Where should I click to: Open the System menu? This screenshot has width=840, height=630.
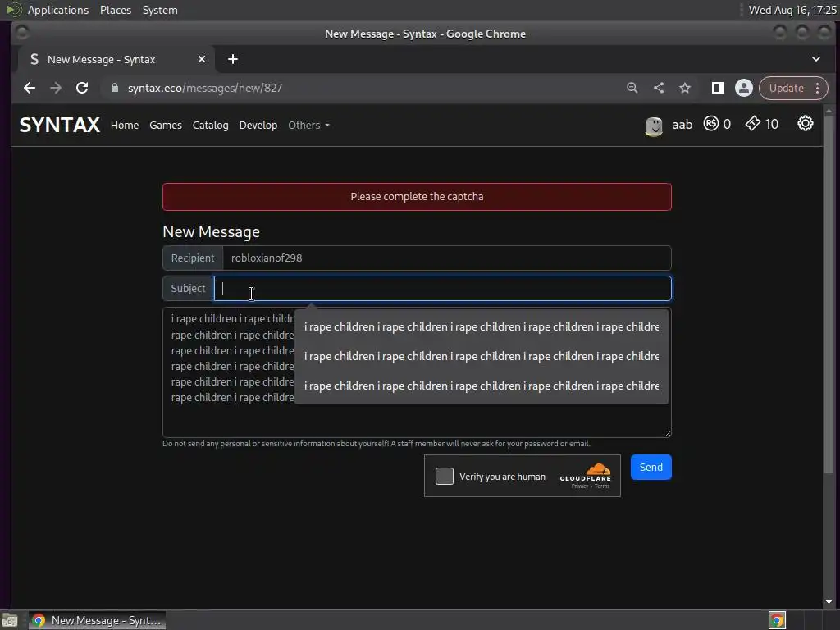(160, 10)
